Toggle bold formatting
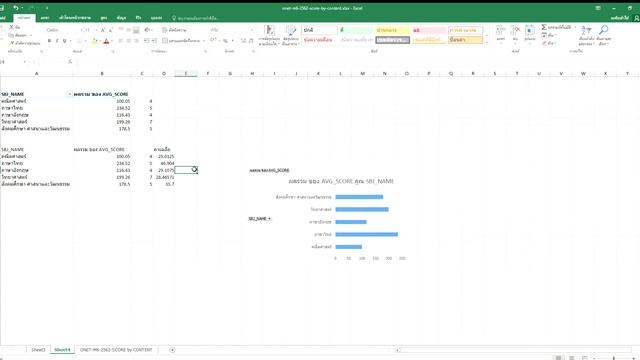640x360 pixels. coord(49,41)
